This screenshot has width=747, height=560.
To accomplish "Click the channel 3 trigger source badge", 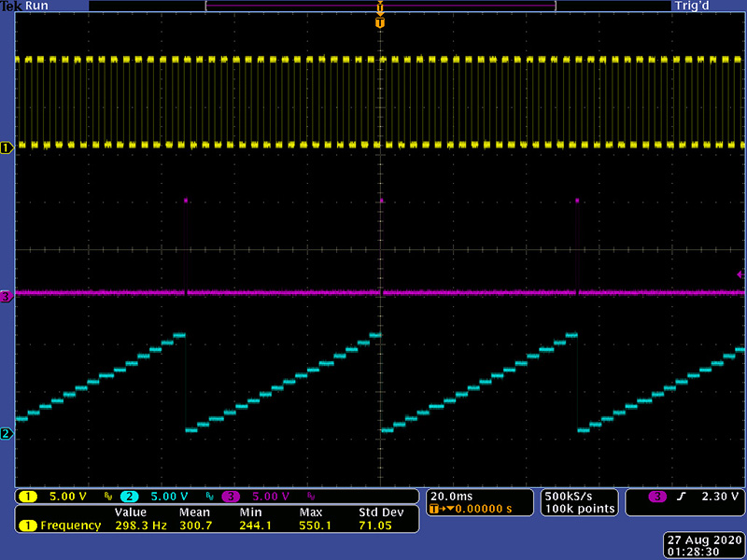I will point(659,496).
